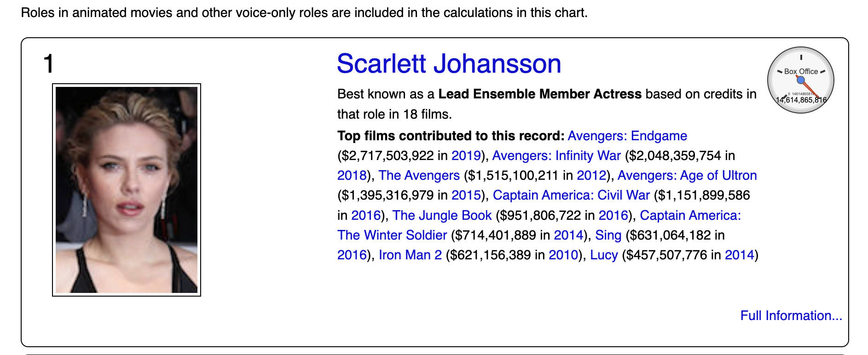Open the 2012 year link
Image resolution: width=868 pixels, height=355 pixels.
click(x=591, y=175)
